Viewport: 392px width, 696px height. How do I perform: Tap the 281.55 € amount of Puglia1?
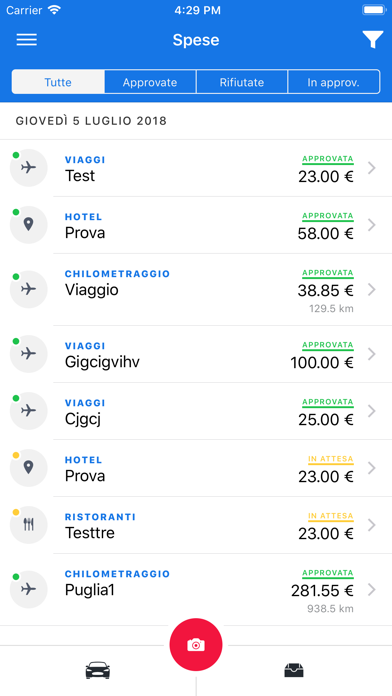click(322, 591)
